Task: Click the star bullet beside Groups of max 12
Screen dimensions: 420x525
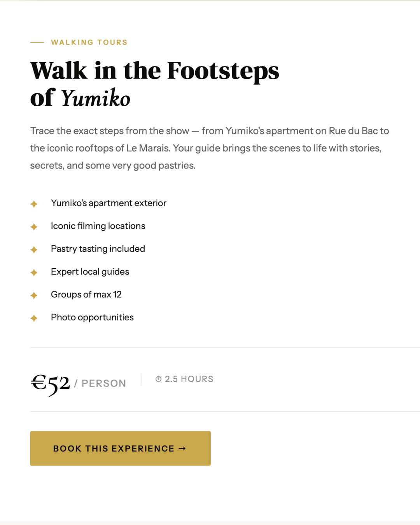Action: click(34, 296)
